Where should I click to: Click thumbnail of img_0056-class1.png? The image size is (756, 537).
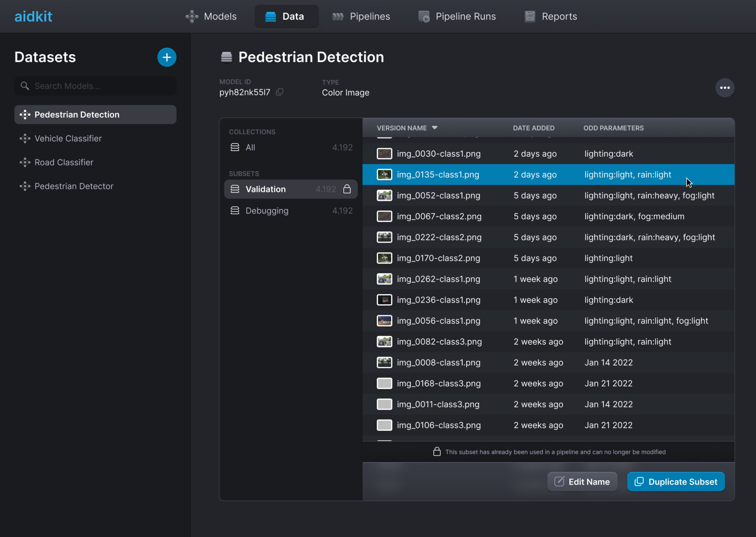pos(384,321)
